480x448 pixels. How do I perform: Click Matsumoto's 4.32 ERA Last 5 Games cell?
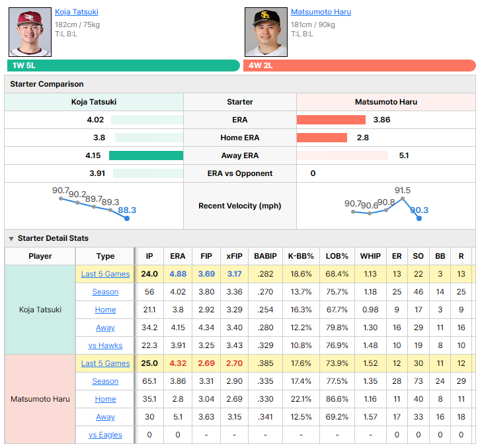pos(178,363)
